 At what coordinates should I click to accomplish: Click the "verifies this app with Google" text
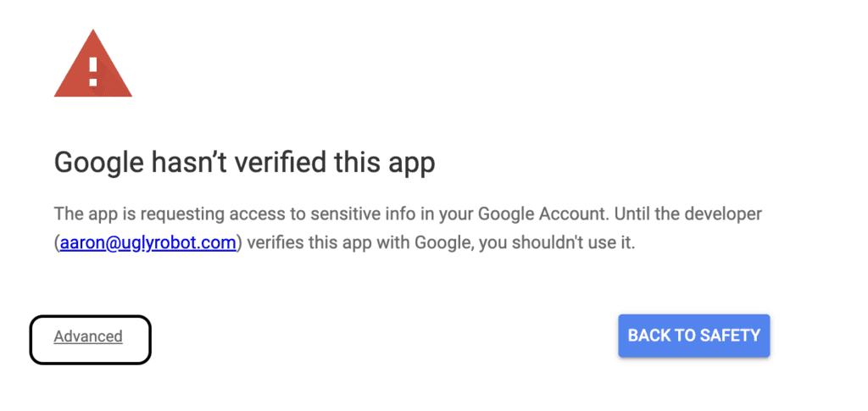pyautogui.click(x=357, y=243)
